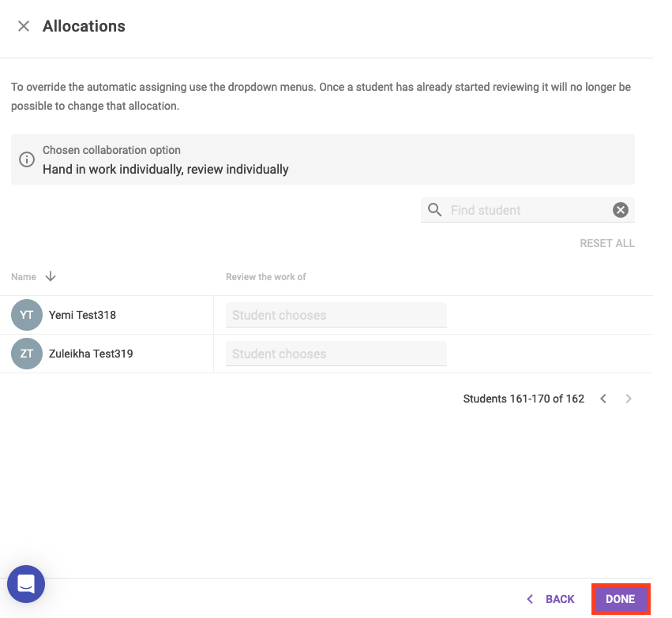Click the BACK button
The image size is (672, 618).
[551, 599]
